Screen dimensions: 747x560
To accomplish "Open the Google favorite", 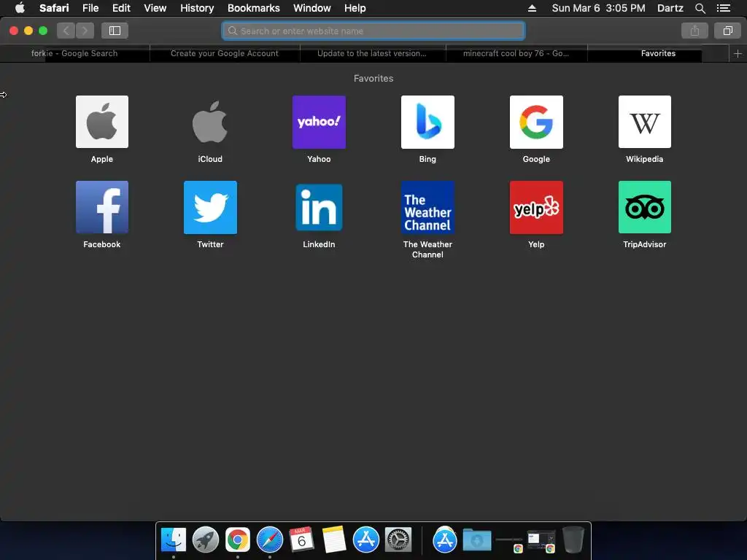I will coord(536,122).
